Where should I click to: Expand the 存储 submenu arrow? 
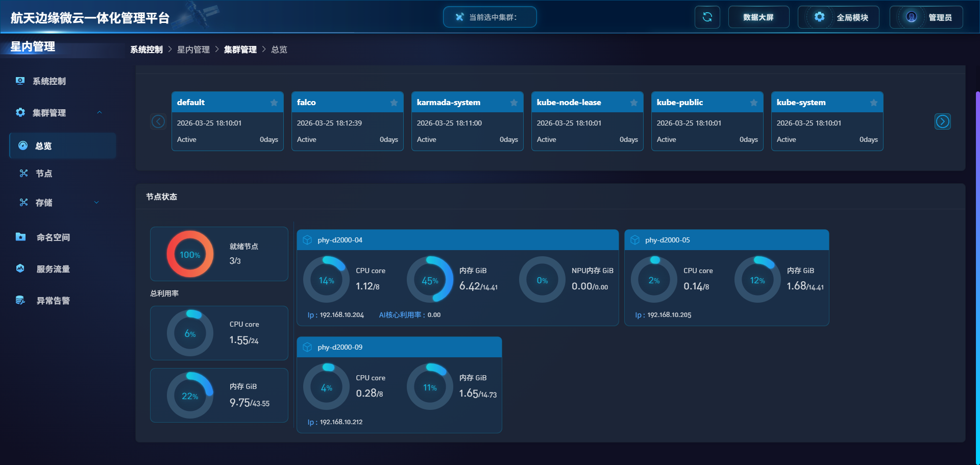(96, 203)
